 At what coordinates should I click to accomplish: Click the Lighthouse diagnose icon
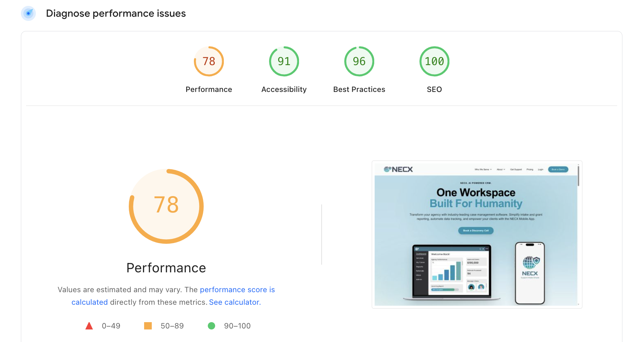[28, 13]
